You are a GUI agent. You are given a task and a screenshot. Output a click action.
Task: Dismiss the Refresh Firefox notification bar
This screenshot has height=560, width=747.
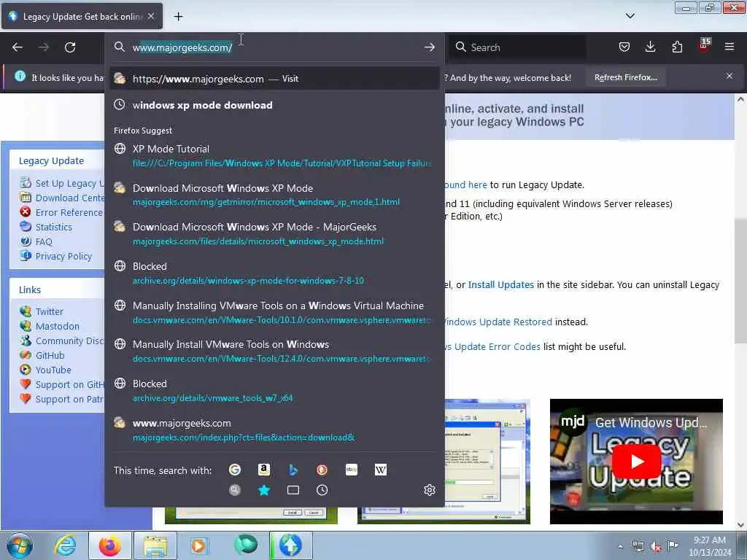pyautogui.click(x=729, y=76)
